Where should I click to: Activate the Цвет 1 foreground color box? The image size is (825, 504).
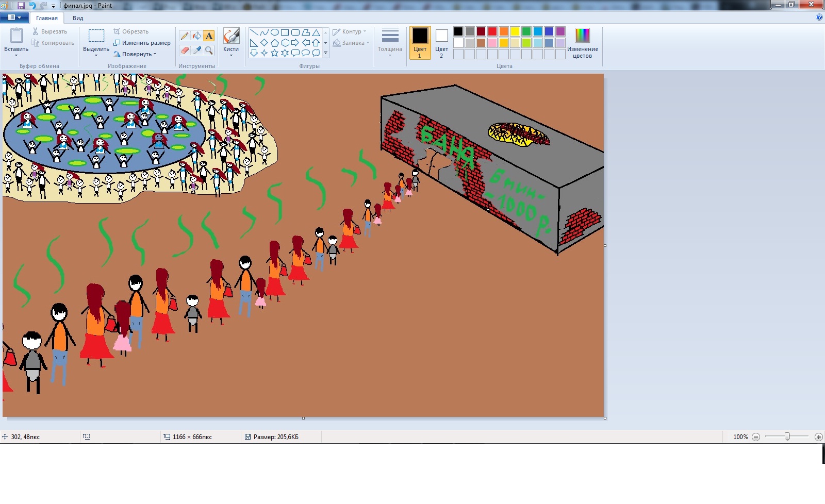pyautogui.click(x=420, y=43)
